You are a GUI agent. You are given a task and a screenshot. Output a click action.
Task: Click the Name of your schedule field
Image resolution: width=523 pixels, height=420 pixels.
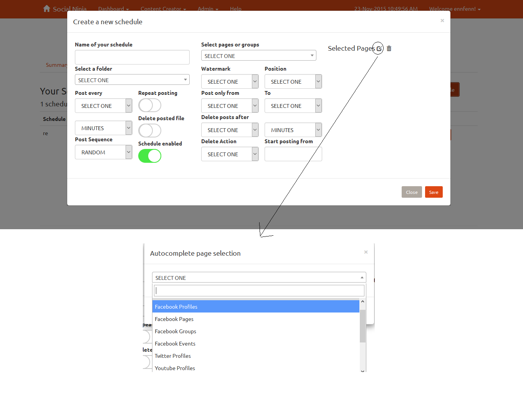click(132, 57)
